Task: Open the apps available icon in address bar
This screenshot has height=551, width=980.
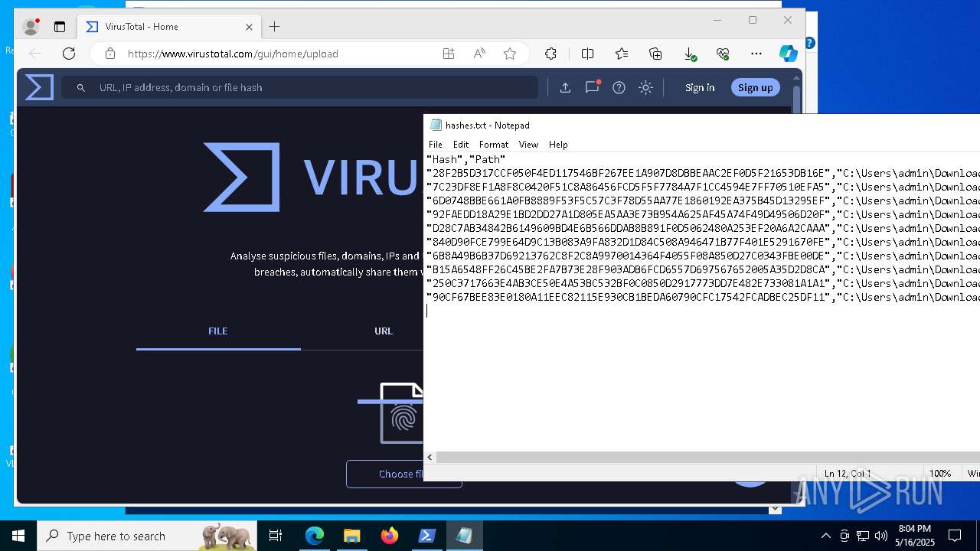Action: coord(449,54)
